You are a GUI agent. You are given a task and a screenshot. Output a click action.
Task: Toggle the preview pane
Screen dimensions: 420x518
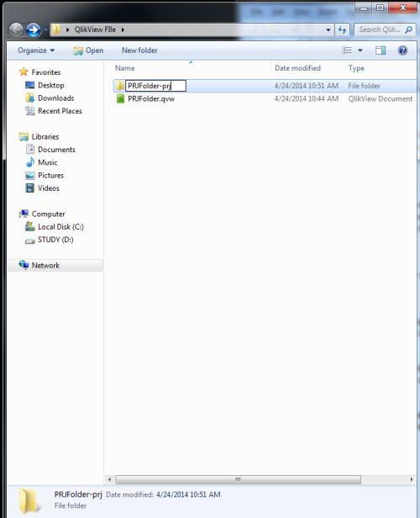(x=381, y=50)
